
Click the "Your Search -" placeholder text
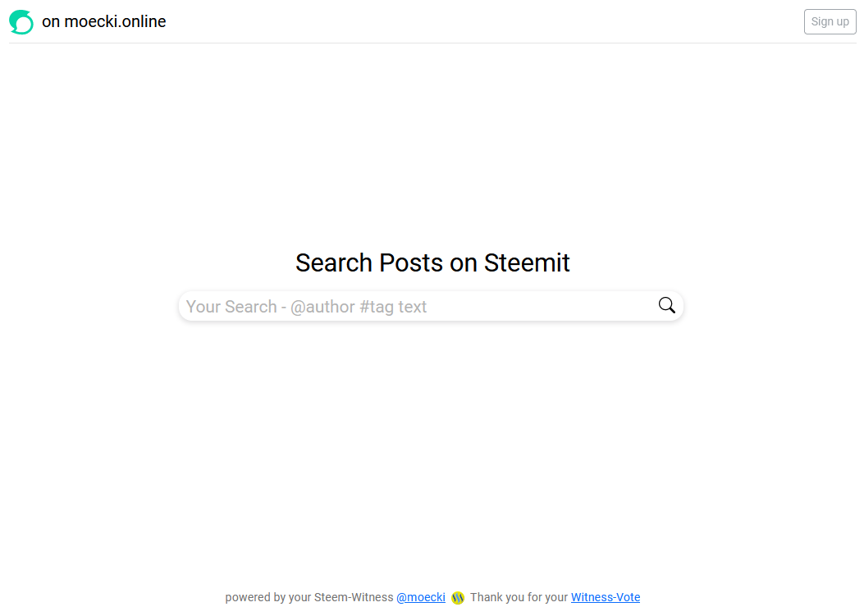coord(235,307)
